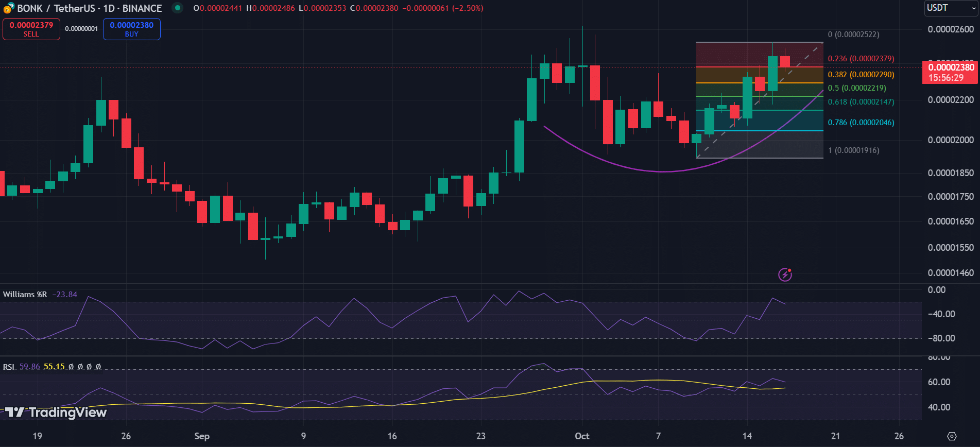
Task: Open the lightning flash alert icon
Action: 785,274
